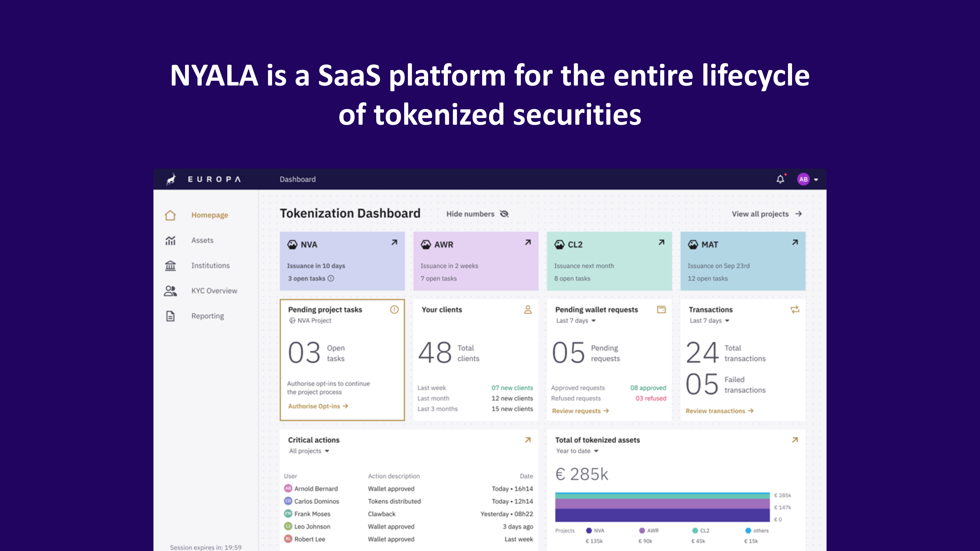Open the notification bell
The image size is (980, 551).
(x=781, y=179)
